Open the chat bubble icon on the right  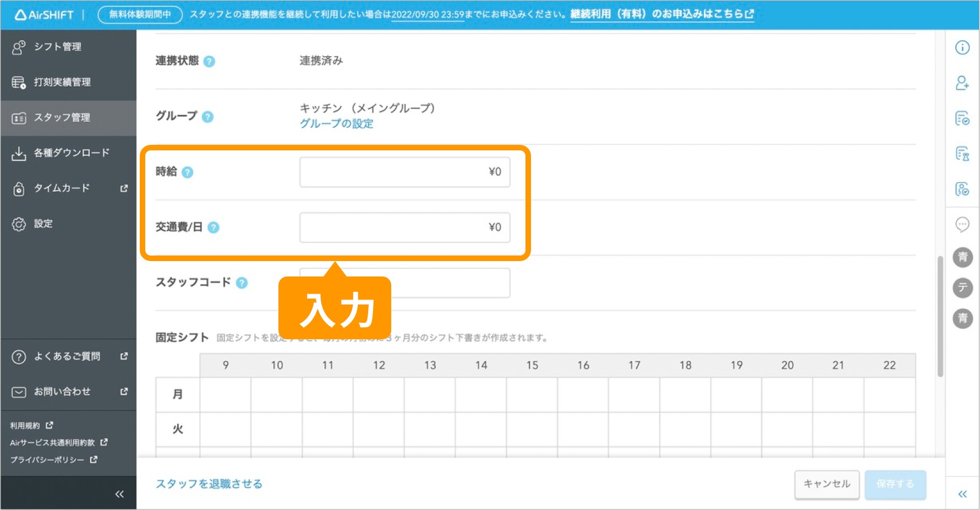tap(962, 225)
